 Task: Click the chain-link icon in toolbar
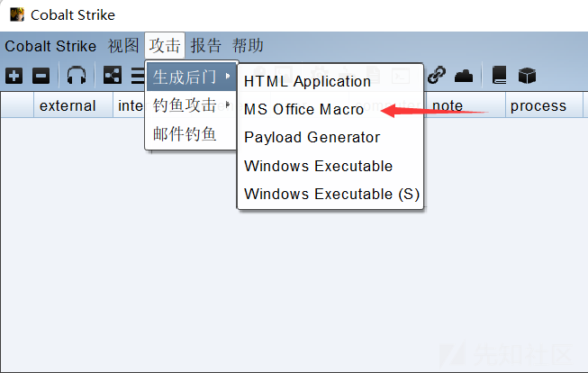[437, 76]
